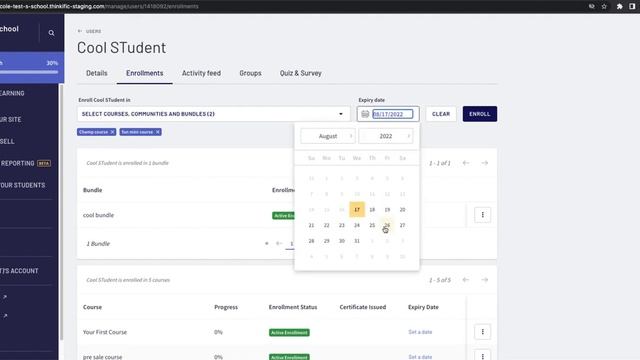Open the Groups tab
The height and width of the screenshot is (360, 640).
(250, 73)
